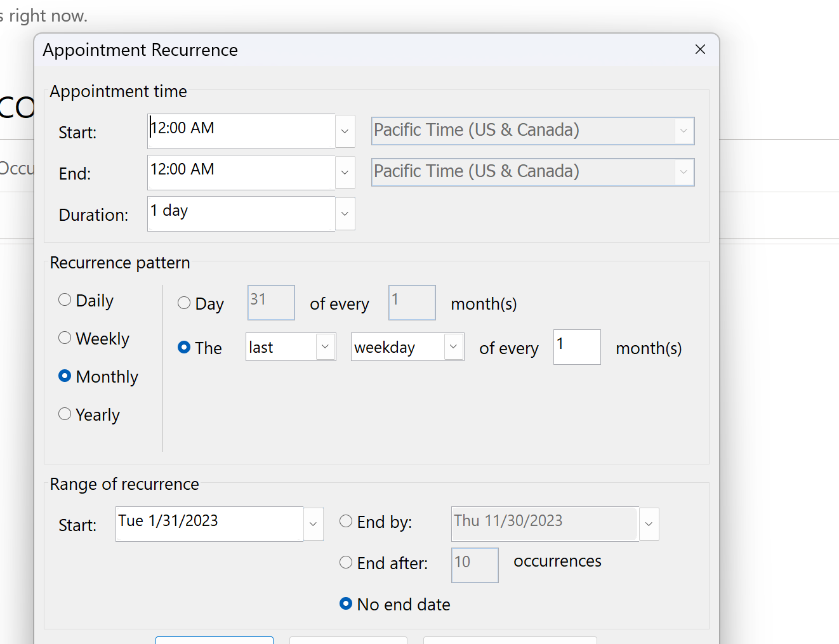
Task: Close the Appointment Recurrence dialog
Action: pos(700,49)
